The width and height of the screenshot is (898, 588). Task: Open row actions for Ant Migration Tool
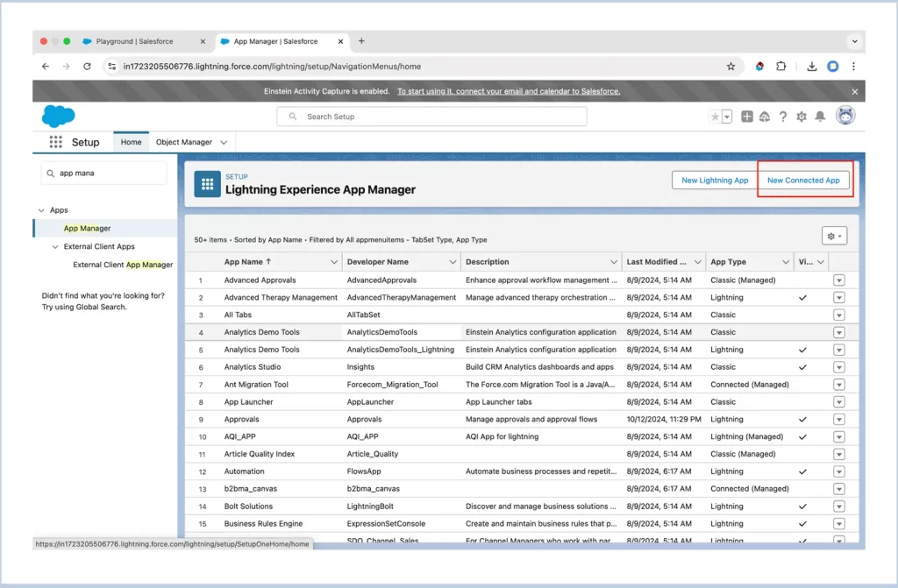click(839, 385)
